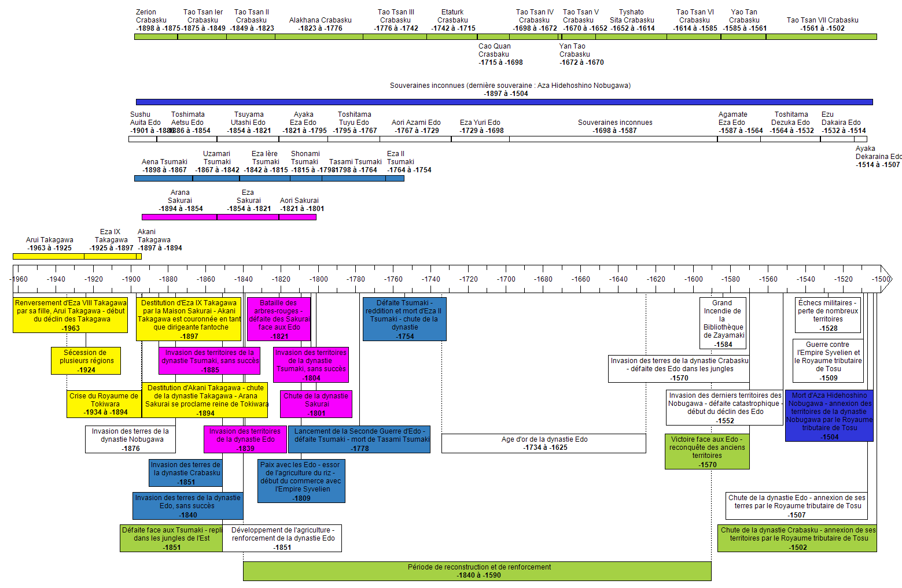This screenshot has height=588, width=902.
Task: Select the Invasion Tsumaki -1804 magenta event
Action: coord(311,365)
